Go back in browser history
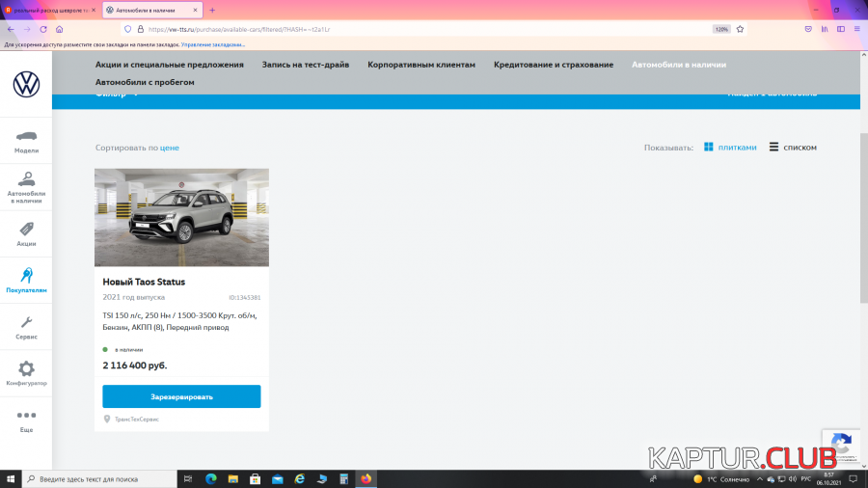Screen dimensions: 868x488 [11, 29]
